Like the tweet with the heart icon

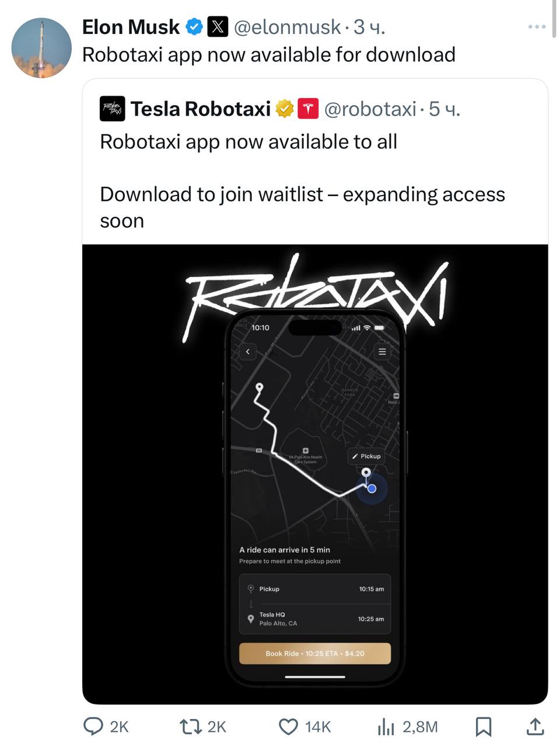pos(289,727)
